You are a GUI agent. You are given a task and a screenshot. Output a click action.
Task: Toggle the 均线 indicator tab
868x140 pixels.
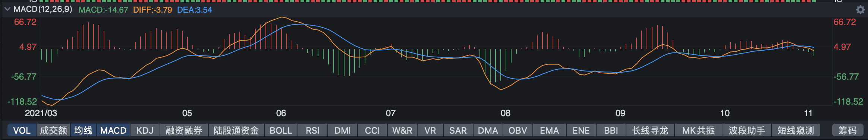pos(83,131)
